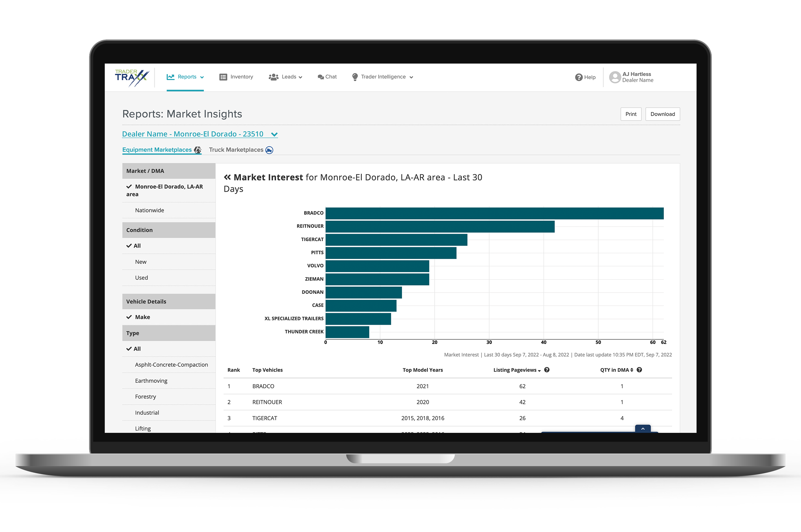
Task: Switch to Truck Marketplaces tab
Action: 241,150
